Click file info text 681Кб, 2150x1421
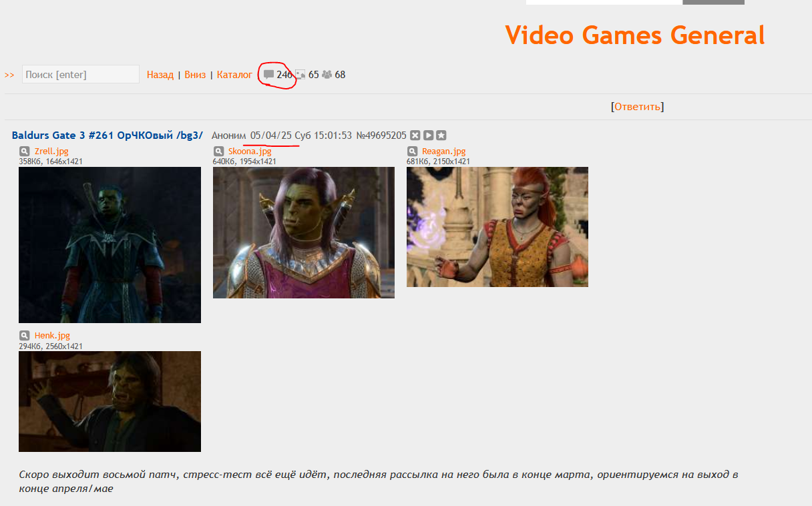The image size is (812, 506). tap(438, 162)
